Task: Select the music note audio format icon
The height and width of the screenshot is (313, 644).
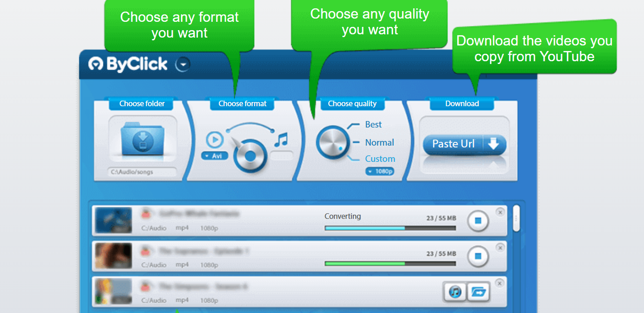Action: click(281, 139)
